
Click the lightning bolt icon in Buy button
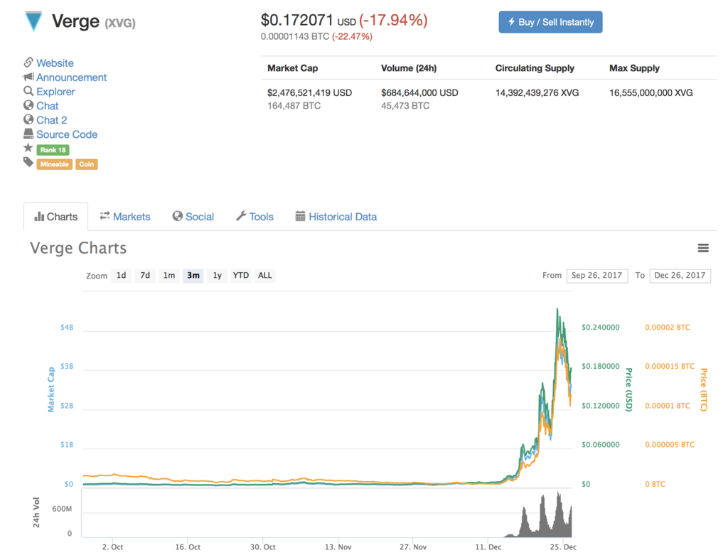tap(511, 22)
